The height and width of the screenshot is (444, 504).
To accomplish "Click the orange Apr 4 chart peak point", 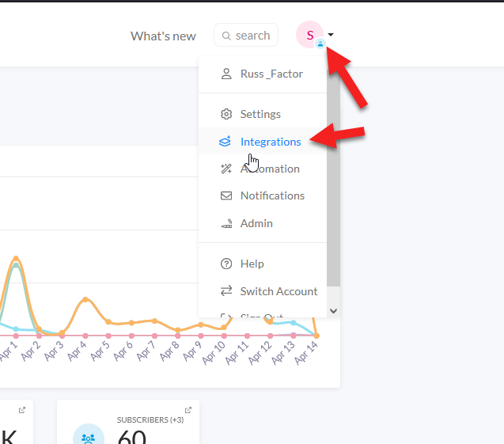I will [x=85, y=299].
